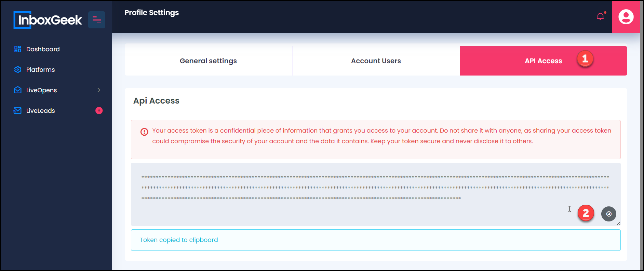Click the InboxGeek logo

point(48,20)
